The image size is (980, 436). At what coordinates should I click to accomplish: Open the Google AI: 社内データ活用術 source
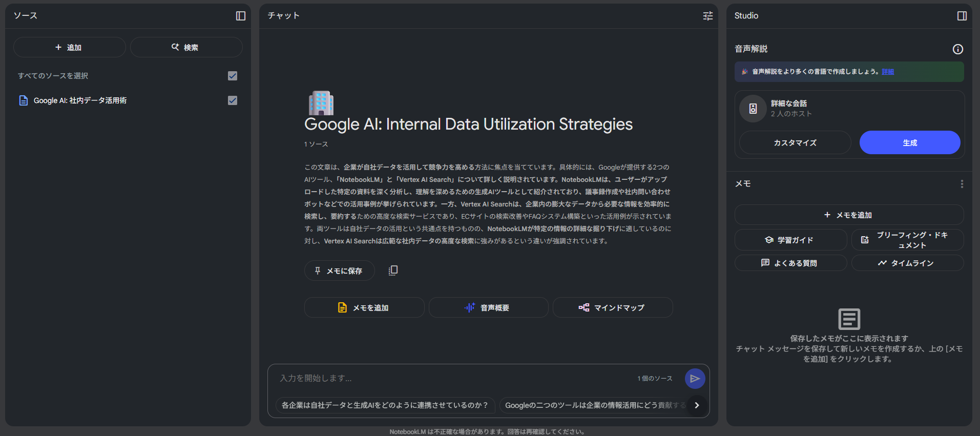[80, 100]
